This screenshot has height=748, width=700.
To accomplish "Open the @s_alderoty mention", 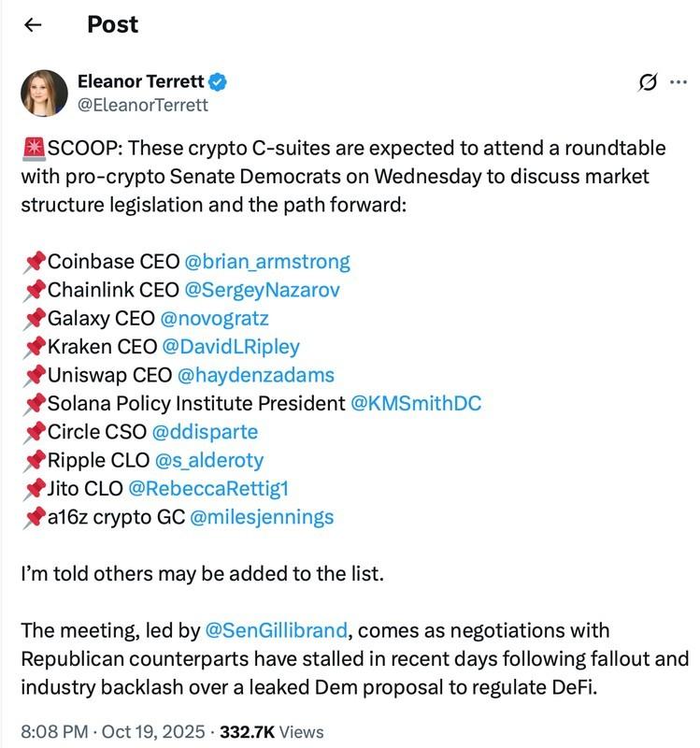I will coord(208,460).
